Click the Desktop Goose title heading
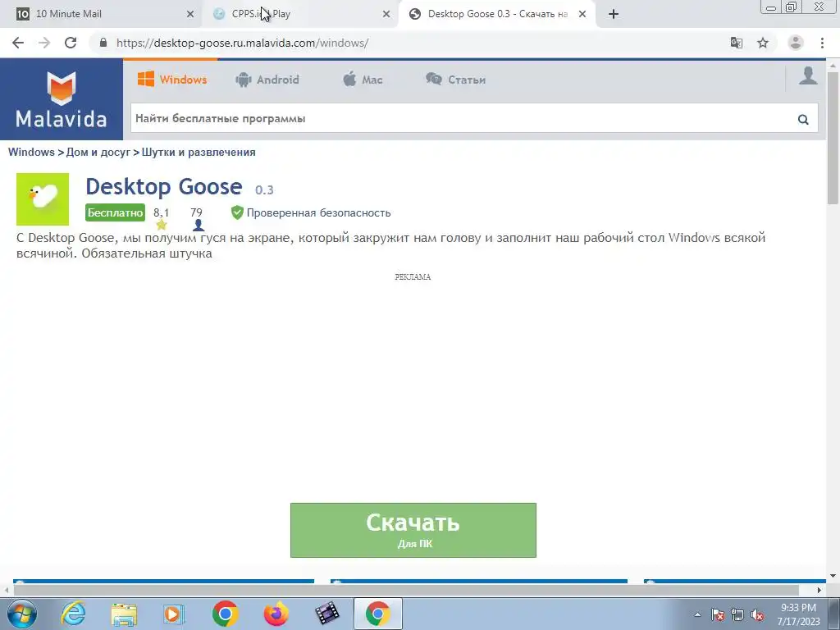This screenshot has height=630, width=840. (164, 186)
